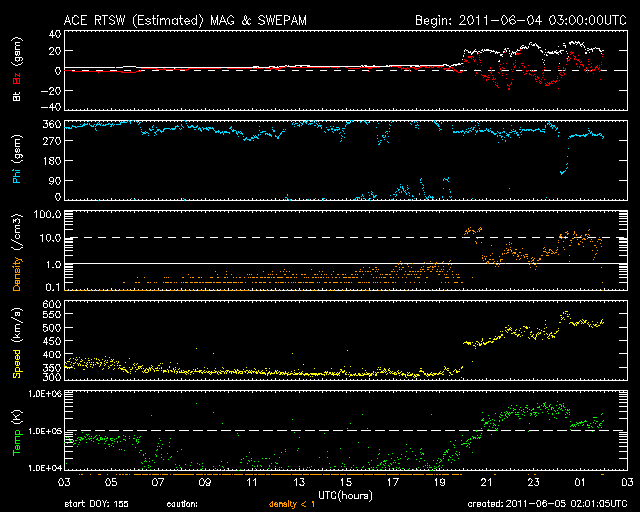This screenshot has height=512, width=640.
Task: Click the "300" tick on Speed axis
Action: point(52,377)
